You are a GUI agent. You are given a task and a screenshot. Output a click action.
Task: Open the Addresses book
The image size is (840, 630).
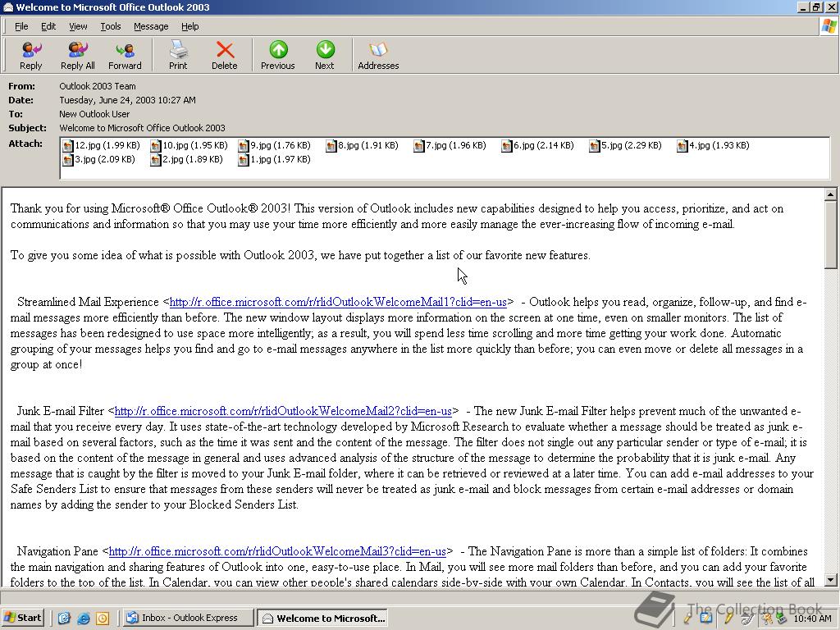tap(378, 56)
